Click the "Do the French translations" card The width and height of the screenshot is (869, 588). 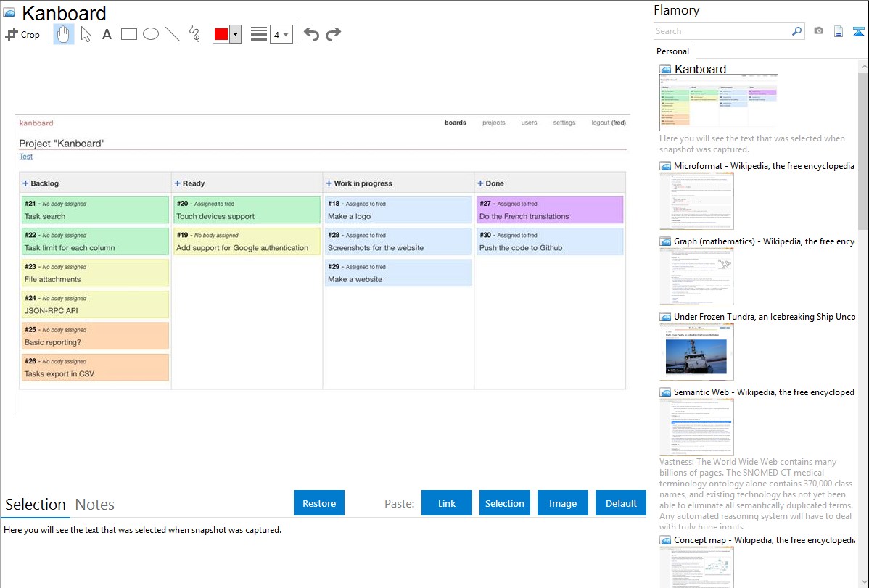click(550, 210)
